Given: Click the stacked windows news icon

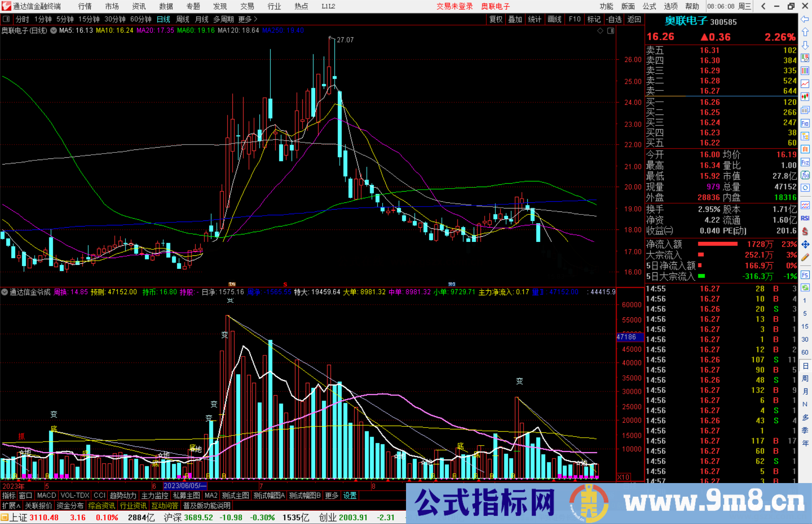Looking at the screenshot, I should click(x=805, y=110).
